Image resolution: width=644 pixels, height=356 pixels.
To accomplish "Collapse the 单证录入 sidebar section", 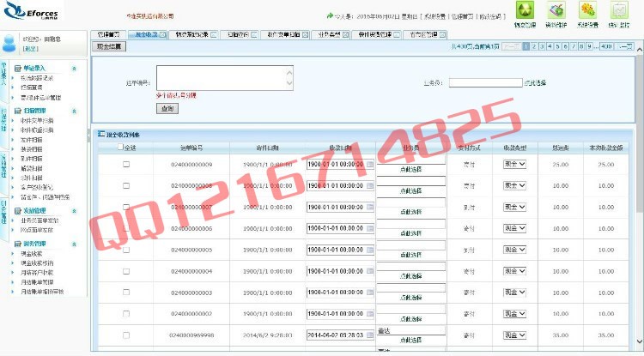I will [75, 69].
